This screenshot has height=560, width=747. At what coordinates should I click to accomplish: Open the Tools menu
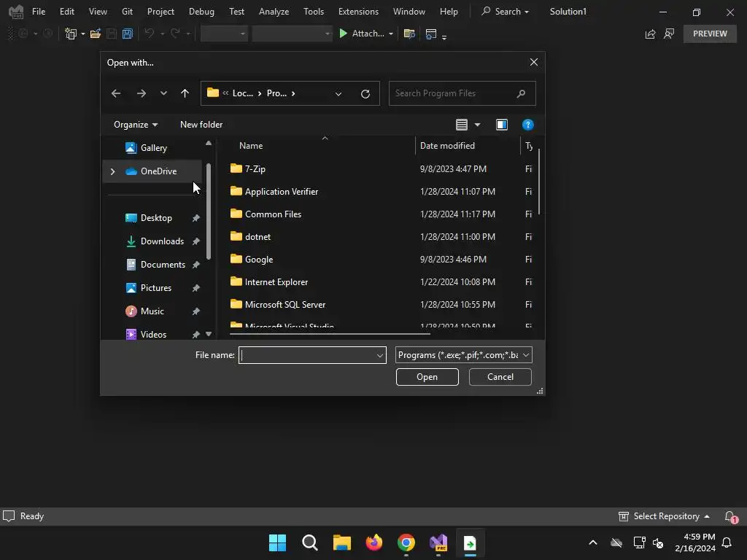tap(314, 12)
